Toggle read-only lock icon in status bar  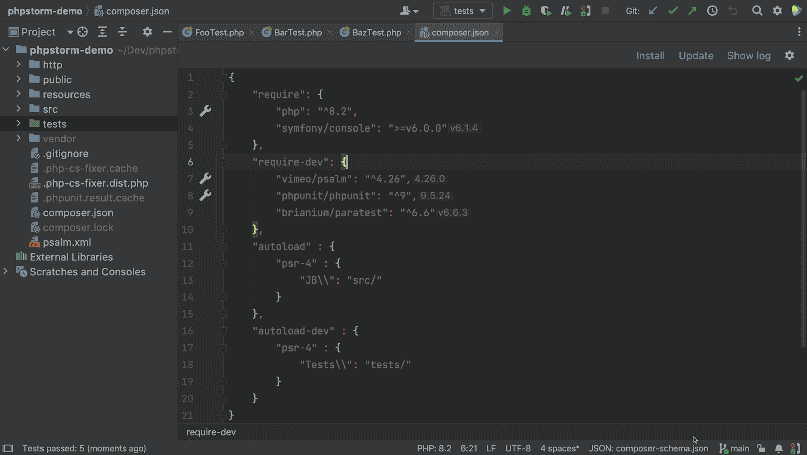761,448
